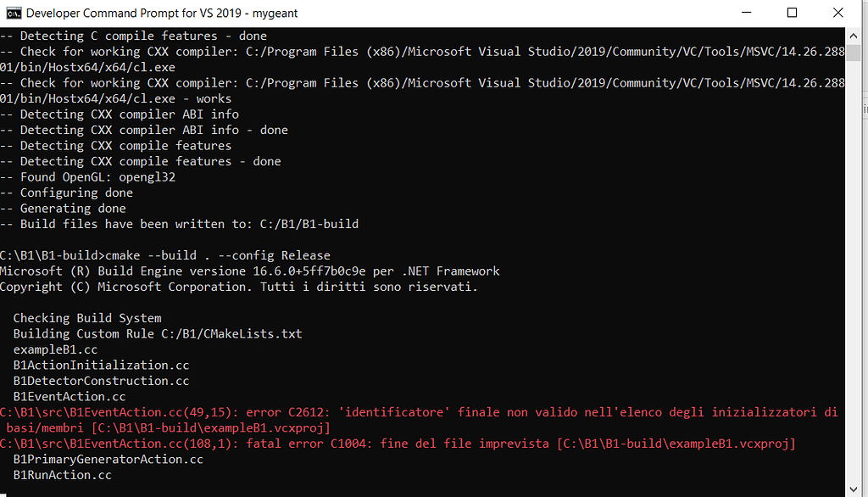Click the maximize window icon

tap(792, 13)
